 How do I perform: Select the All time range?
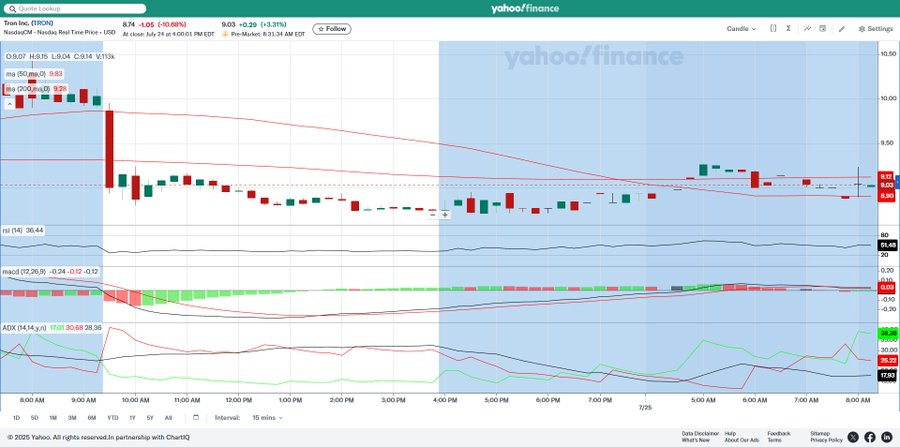[x=168, y=418]
